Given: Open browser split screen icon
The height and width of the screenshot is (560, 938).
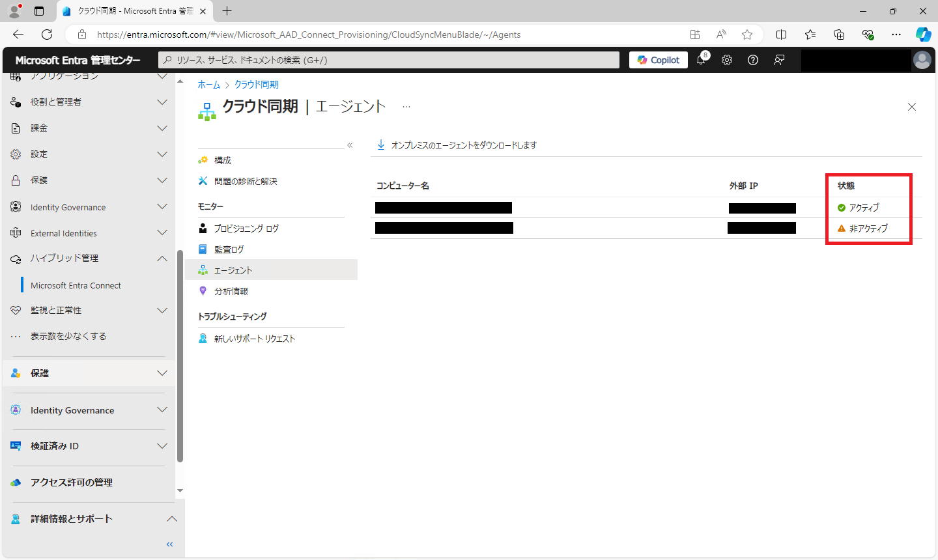Looking at the screenshot, I should (x=782, y=35).
